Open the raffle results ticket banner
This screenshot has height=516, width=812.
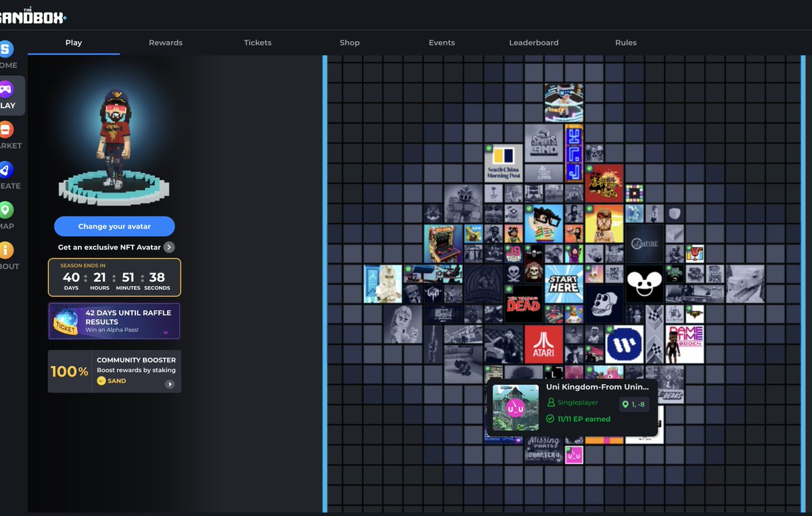[x=114, y=321]
